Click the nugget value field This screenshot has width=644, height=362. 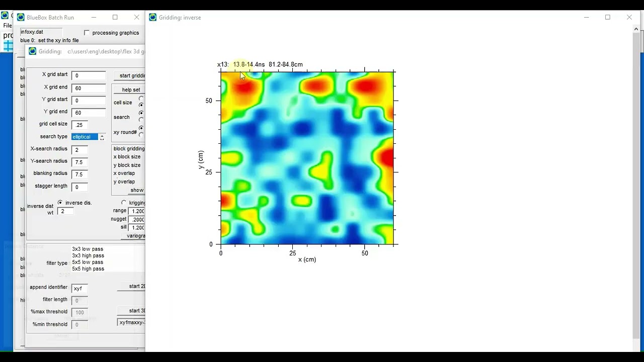(x=137, y=220)
